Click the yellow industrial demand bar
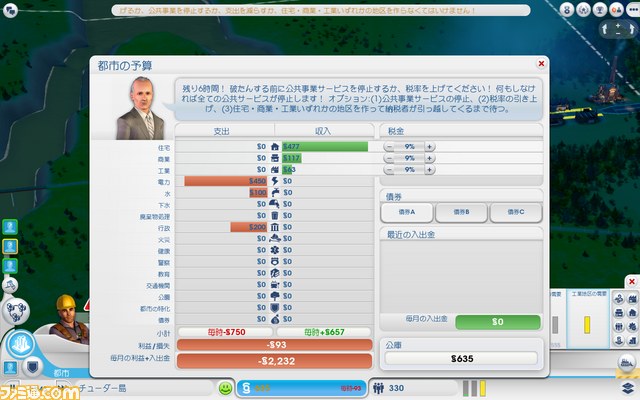Viewport: 640px width, 400px height. 587,325
